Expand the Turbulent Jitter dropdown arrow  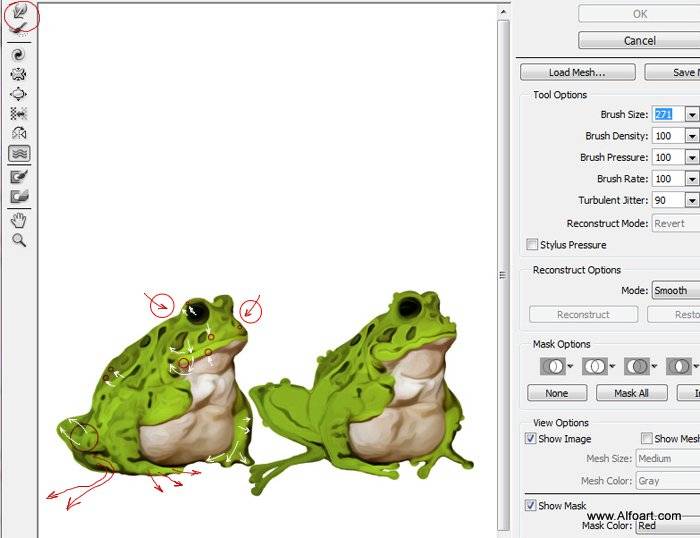[692, 200]
